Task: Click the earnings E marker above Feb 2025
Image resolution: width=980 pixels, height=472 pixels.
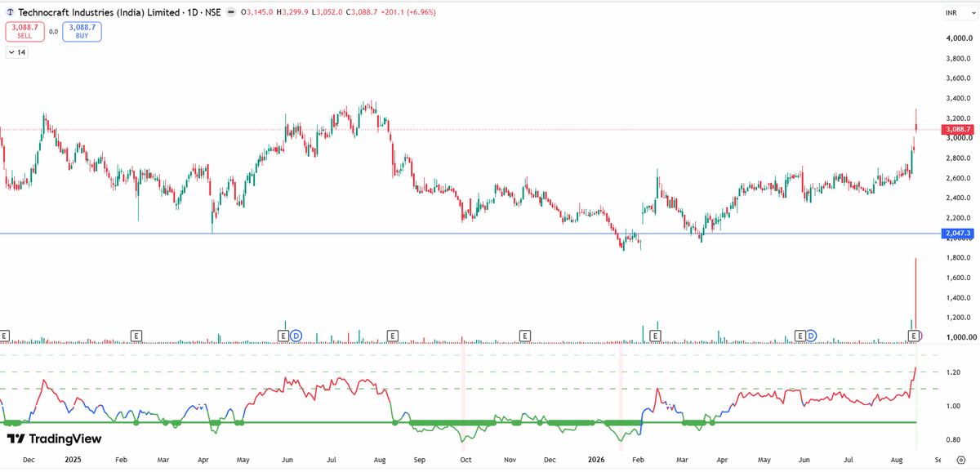Action: click(136, 336)
